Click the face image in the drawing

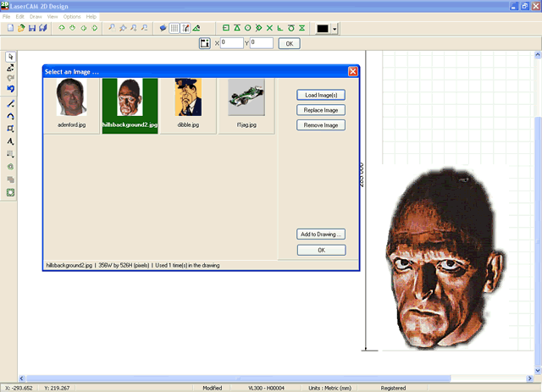coord(446,259)
